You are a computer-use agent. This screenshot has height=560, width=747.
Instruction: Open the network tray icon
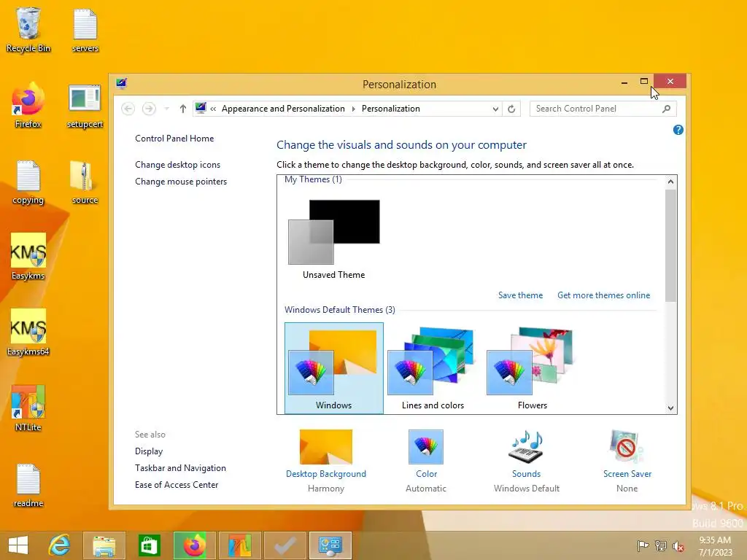pyautogui.click(x=660, y=545)
